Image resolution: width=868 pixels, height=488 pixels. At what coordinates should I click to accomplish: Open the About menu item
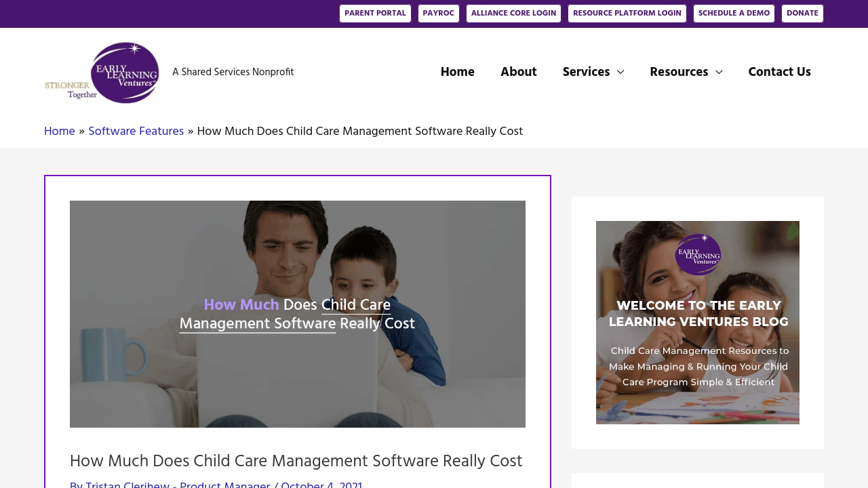pos(519,72)
